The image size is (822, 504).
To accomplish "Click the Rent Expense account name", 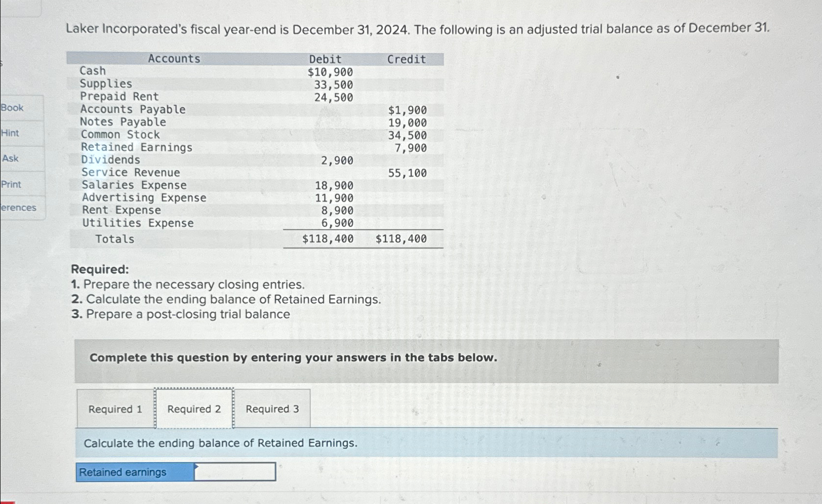I will coord(121,210).
